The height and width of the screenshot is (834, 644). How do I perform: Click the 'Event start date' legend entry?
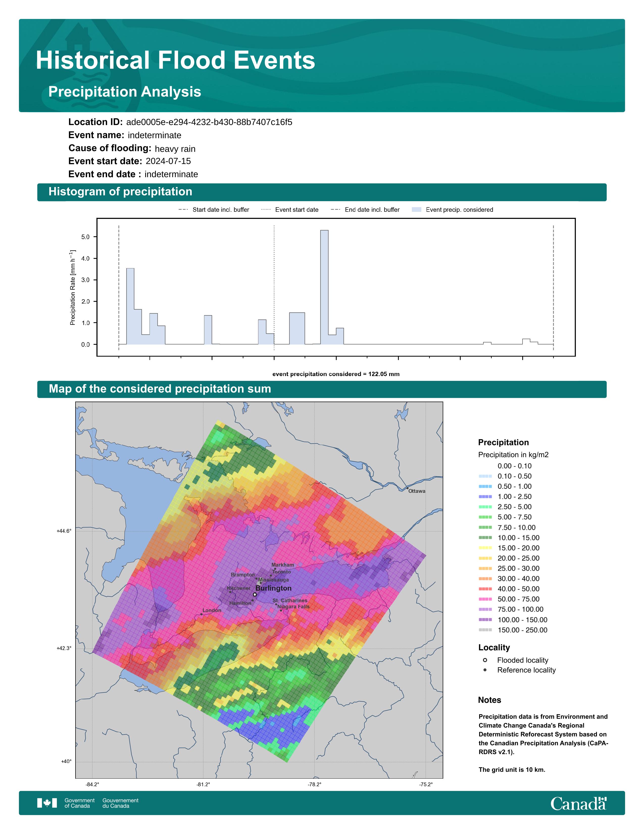[290, 210]
